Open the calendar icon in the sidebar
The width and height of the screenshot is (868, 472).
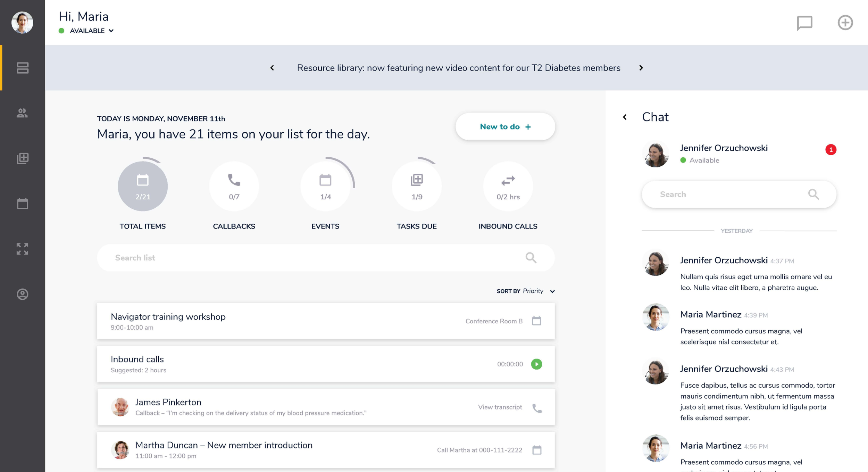(x=22, y=204)
